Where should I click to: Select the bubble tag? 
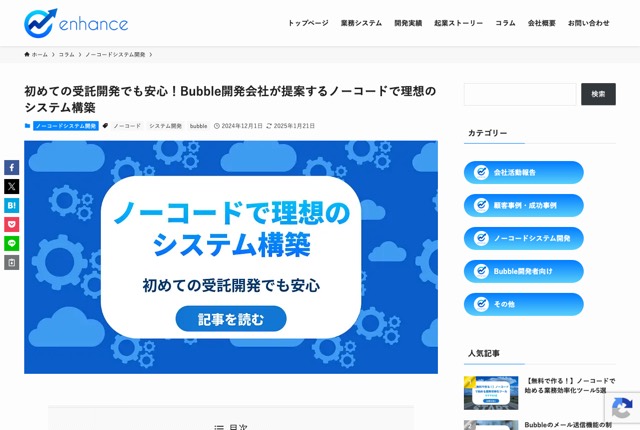pos(198,126)
